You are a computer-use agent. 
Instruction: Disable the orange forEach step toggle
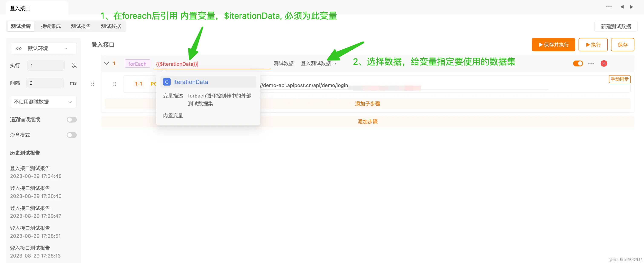(x=578, y=63)
